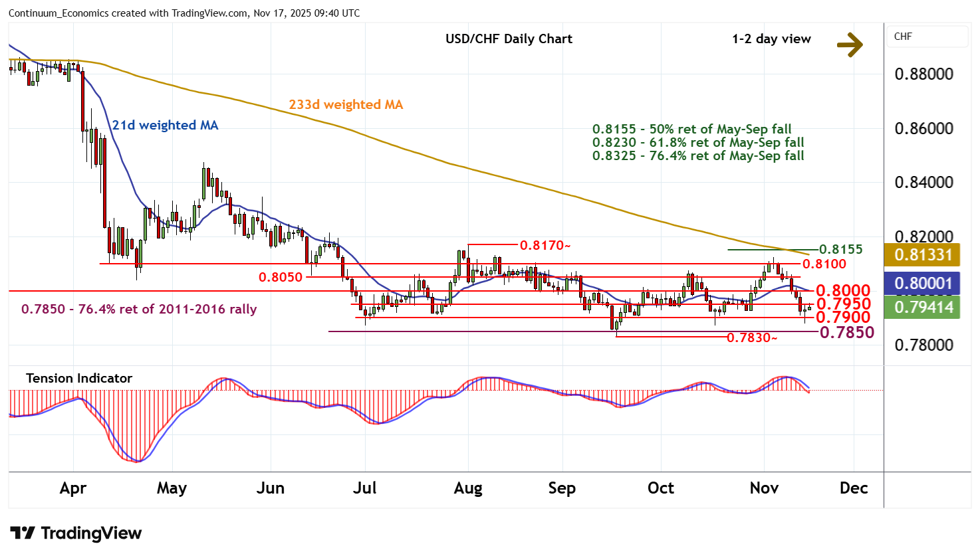980x558 pixels.
Task: Click the Aug marker on time axis
Action: pyautogui.click(x=468, y=488)
